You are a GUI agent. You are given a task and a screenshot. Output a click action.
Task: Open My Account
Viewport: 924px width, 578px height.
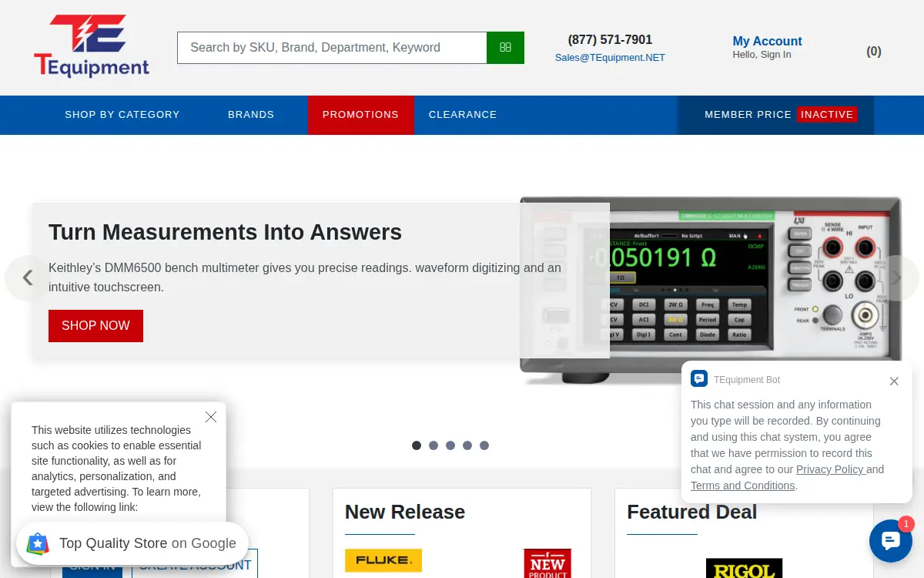click(767, 42)
